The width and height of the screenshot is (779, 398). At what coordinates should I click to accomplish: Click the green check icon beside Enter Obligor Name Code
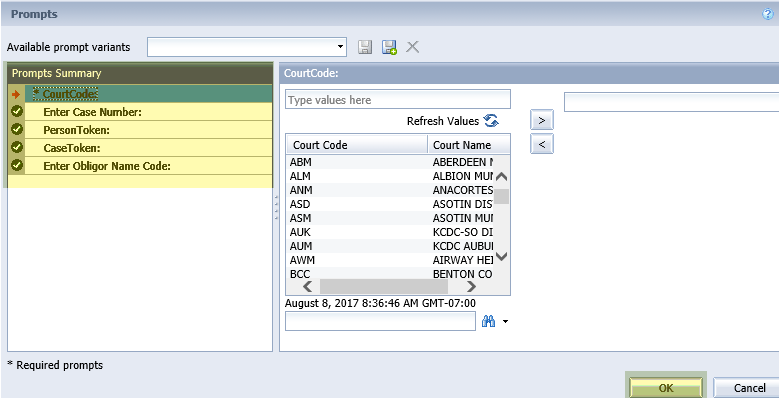[x=17, y=165]
